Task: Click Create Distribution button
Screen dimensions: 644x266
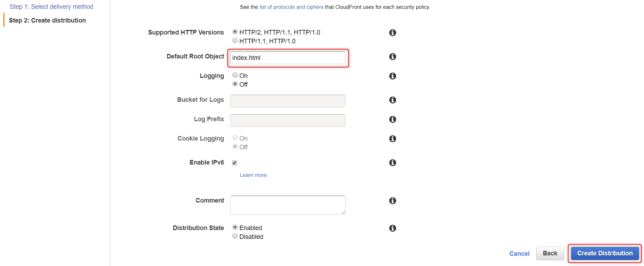Action: tap(605, 253)
